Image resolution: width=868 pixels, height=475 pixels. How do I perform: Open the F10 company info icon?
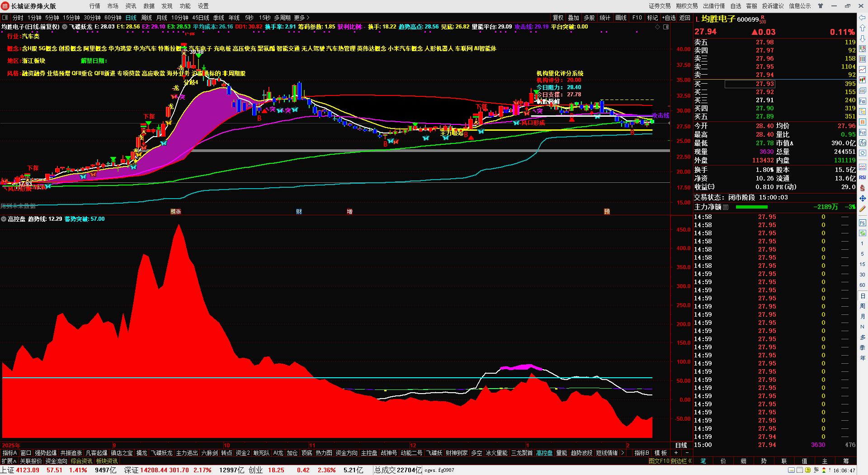click(863, 101)
